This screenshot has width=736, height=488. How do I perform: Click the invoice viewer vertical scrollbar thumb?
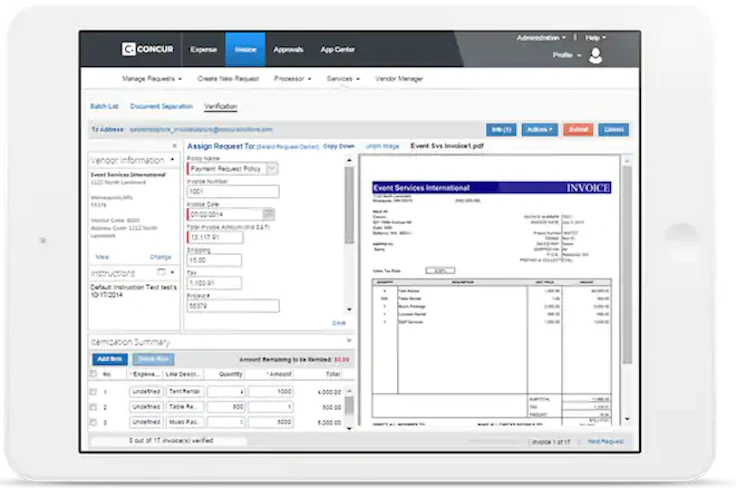627,265
